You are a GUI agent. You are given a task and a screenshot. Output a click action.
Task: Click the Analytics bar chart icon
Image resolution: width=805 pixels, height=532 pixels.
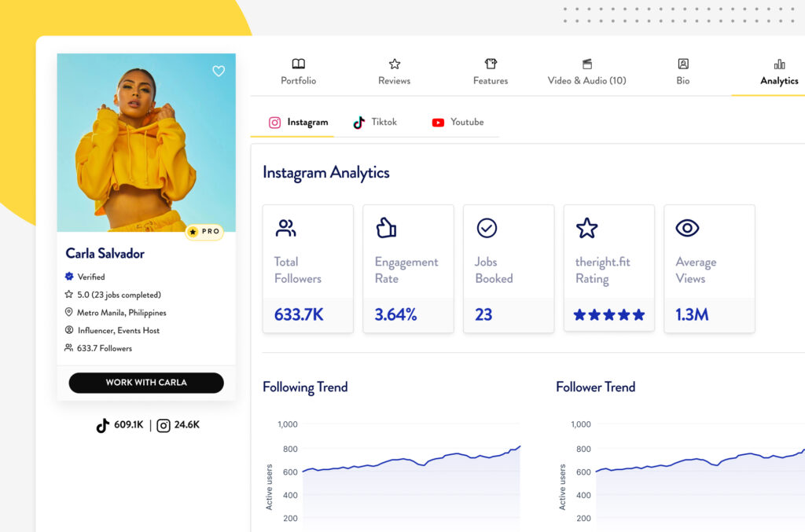click(779, 64)
